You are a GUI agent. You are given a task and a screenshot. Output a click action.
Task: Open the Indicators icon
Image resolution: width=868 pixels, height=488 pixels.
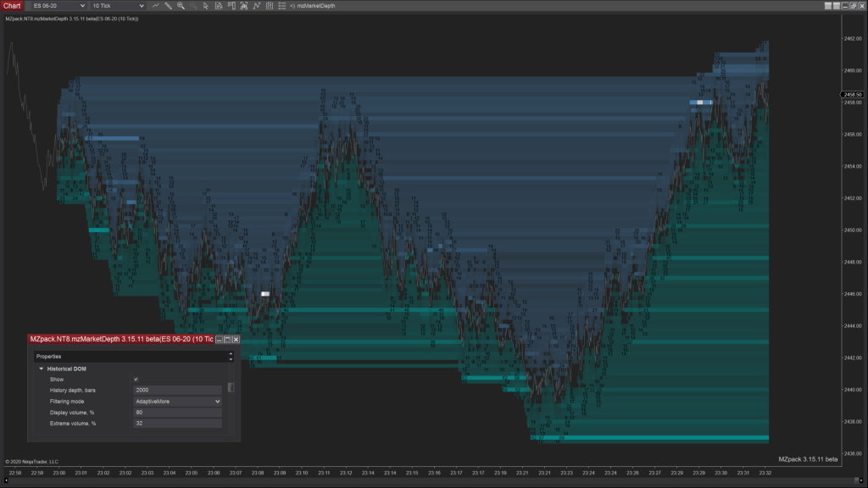pyautogui.click(x=257, y=6)
